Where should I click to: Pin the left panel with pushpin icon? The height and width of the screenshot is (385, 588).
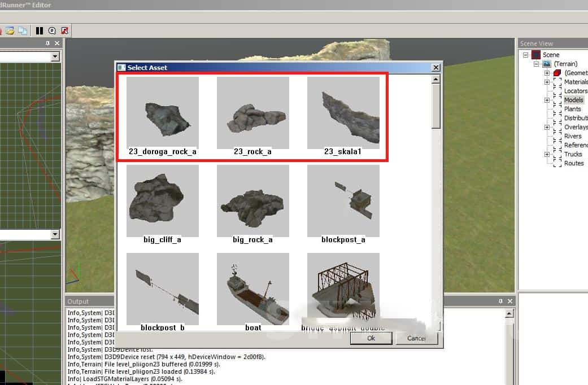48,43
